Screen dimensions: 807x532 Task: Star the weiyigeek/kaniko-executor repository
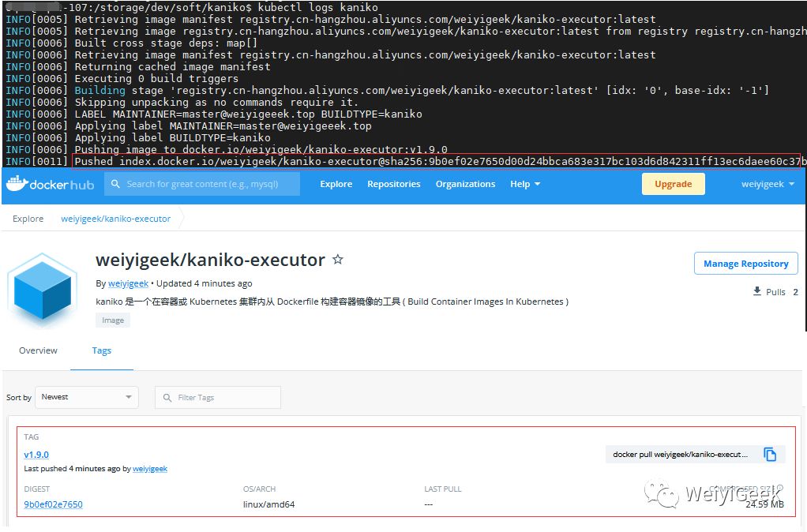338,260
